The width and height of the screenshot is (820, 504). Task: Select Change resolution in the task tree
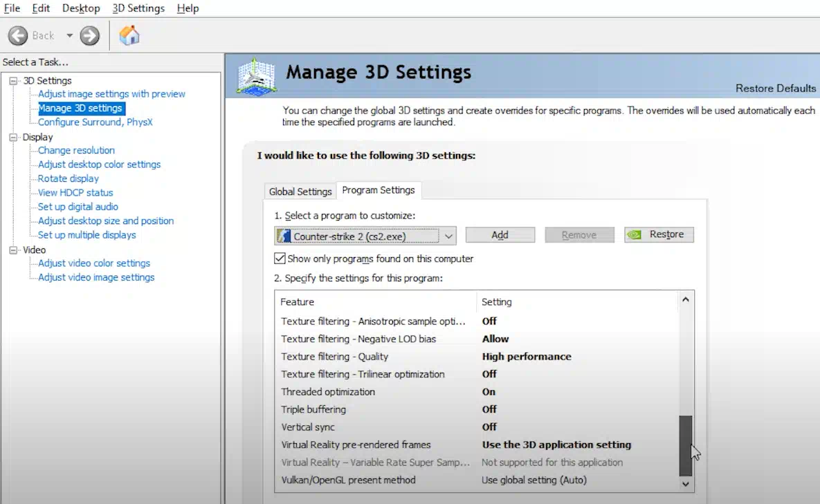click(76, 150)
